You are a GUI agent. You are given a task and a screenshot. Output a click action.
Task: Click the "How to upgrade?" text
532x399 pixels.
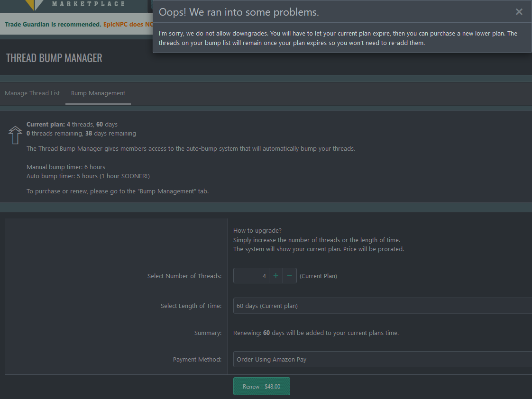coord(257,230)
